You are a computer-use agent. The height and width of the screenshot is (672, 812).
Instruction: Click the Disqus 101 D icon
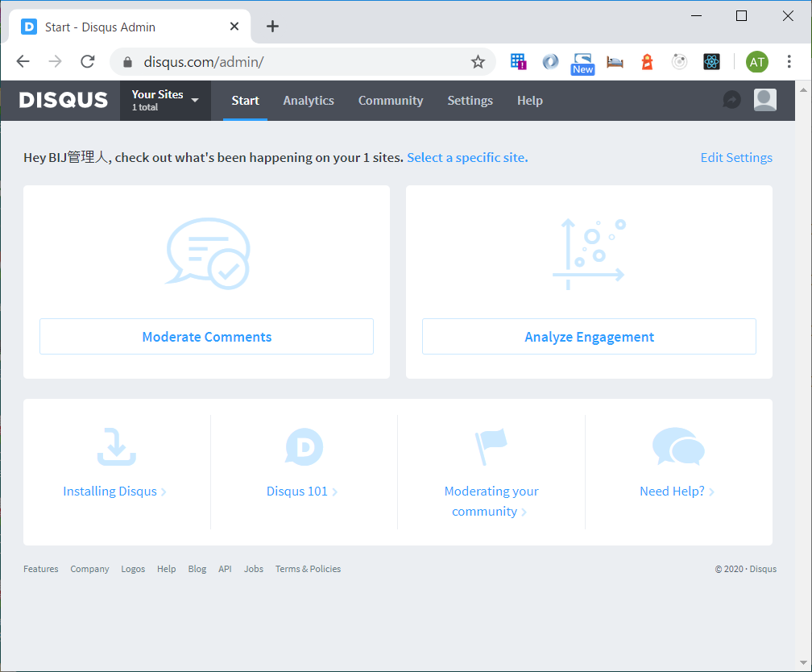[x=304, y=446]
